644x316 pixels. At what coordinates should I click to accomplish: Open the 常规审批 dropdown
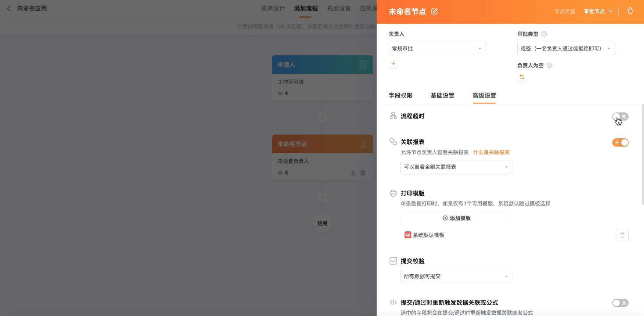click(437, 49)
